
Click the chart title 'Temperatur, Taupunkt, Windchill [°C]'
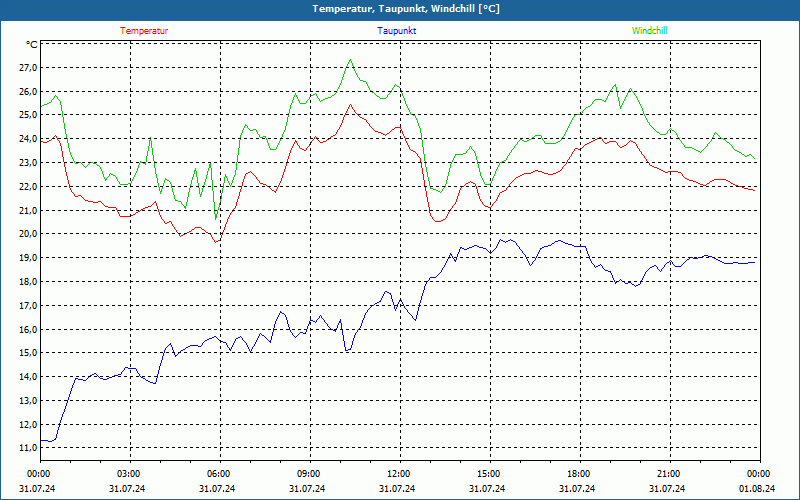click(406, 9)
